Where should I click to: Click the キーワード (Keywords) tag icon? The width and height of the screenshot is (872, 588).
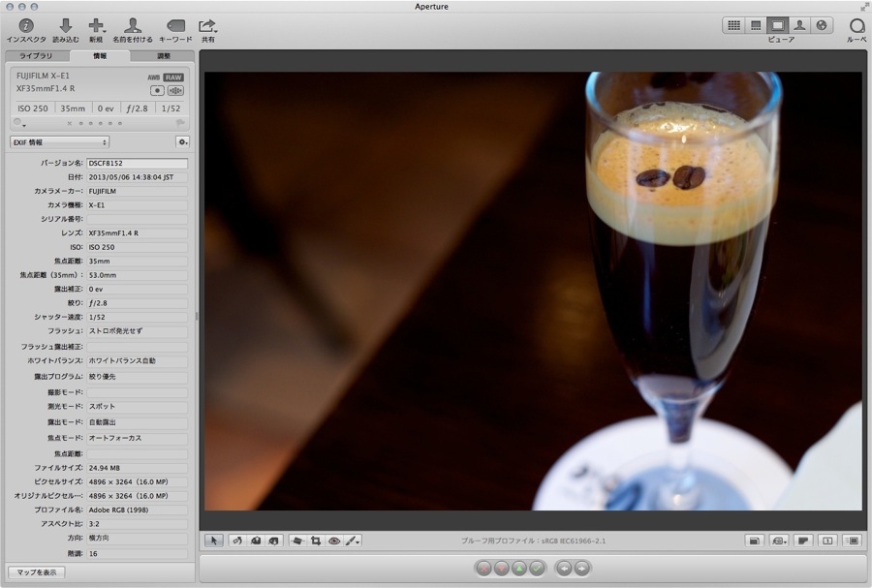click(175, 26)
